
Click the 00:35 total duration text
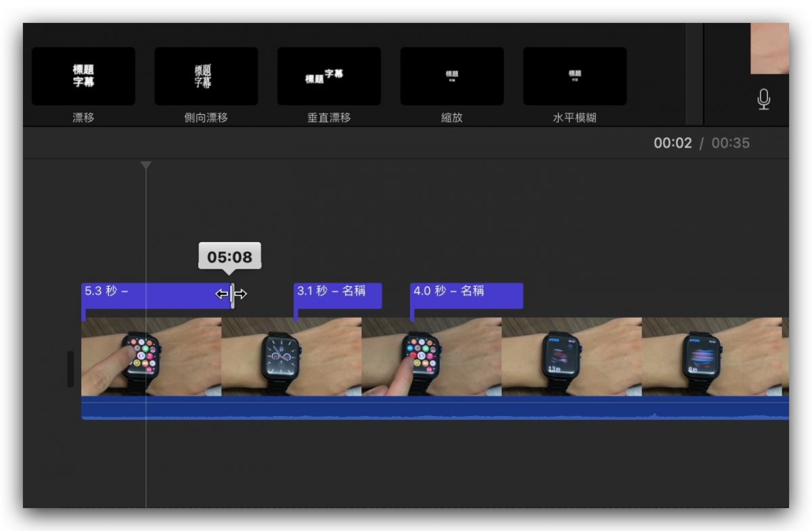730,143
